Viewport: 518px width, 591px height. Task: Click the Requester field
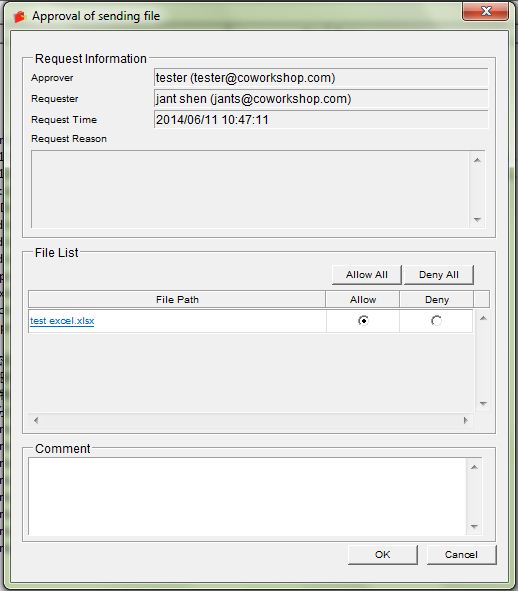pyautogui.click(x=321, y=99)
